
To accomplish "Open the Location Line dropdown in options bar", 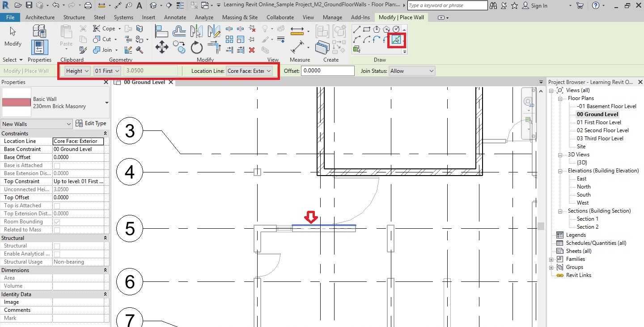I will pos(250,71).
